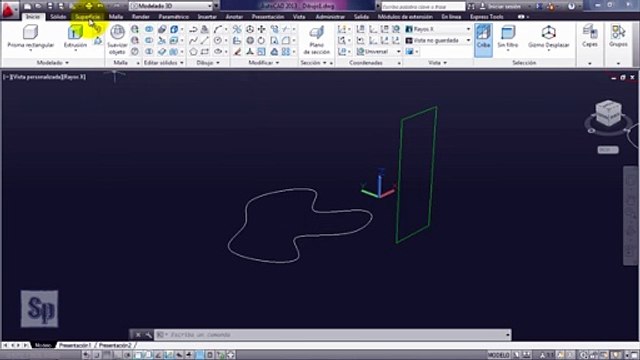Switch to the Insertar ribbon tab
The width and height of the screenshot is (640, 360).
click(x=207, y=17)
